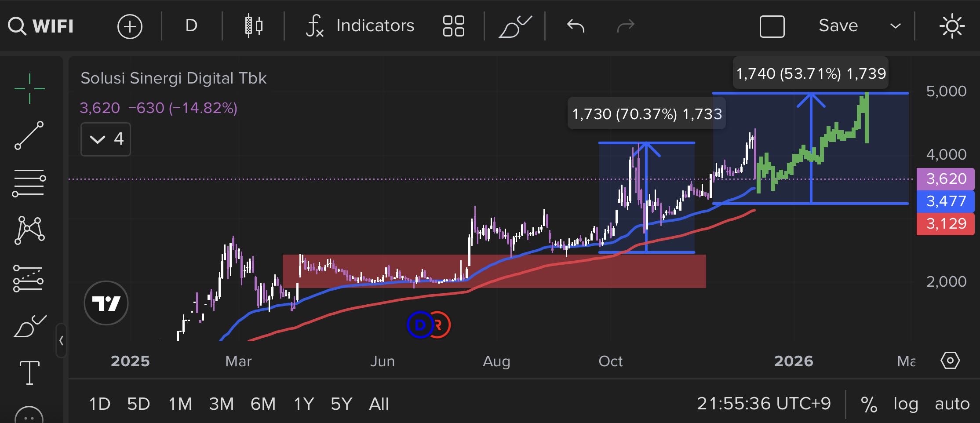Toggle fullscreen chart mode

click(772, 26)
